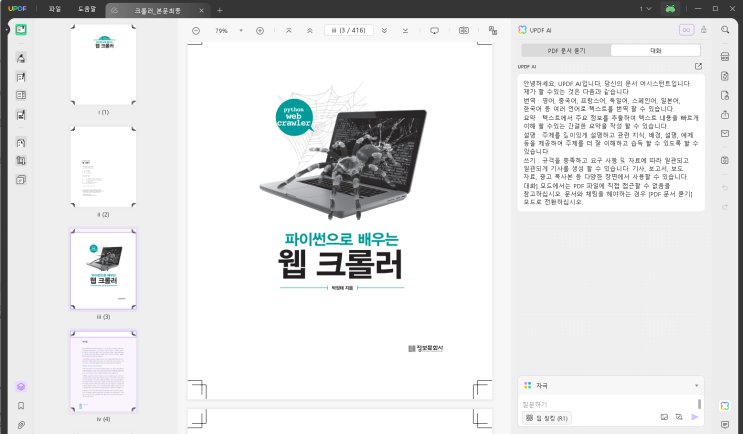Open the Bookmarks panel

click(21, 406)
